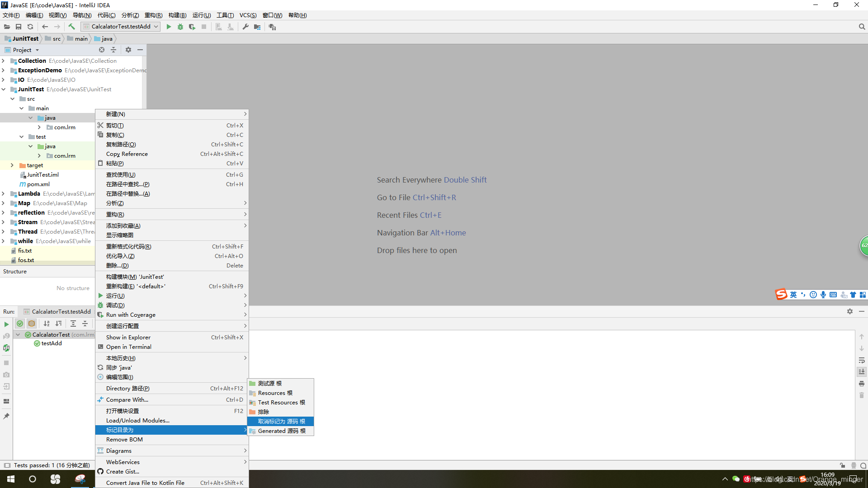Click Expand All in Run panel
Screen dimensions: 868x488
tap(73, 324)
